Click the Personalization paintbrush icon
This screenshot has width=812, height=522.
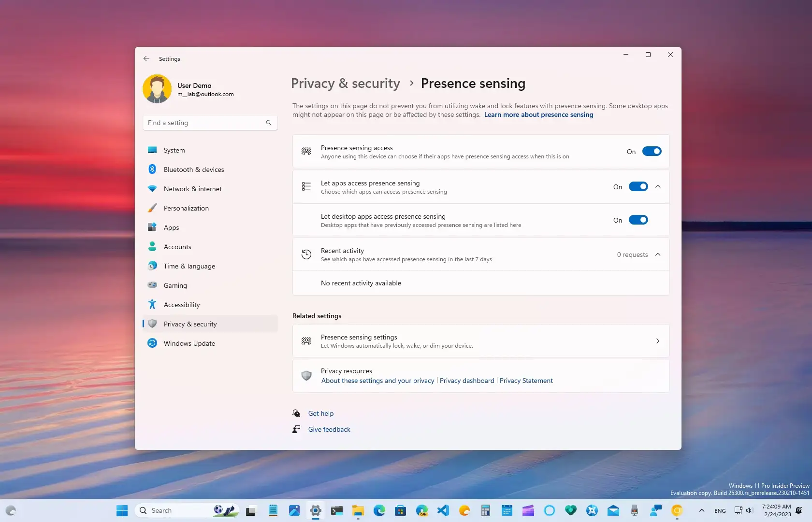(152, 208)
